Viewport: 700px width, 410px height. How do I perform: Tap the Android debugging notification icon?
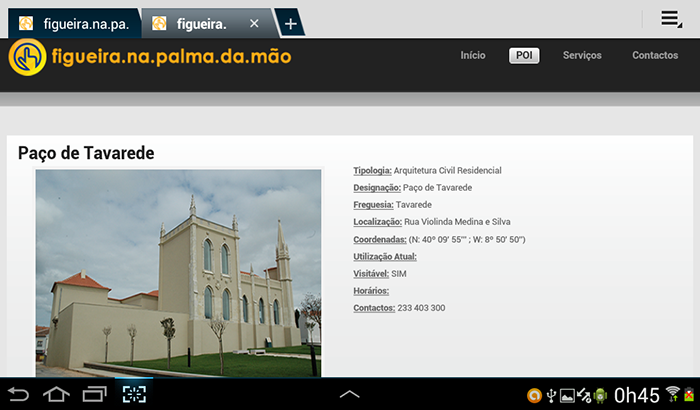pyautogui.click(x=600, y=395)
